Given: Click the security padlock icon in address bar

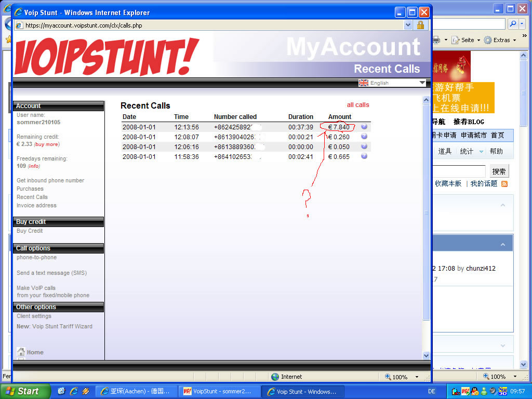Looking at the screenshot, I should point(420,25).
